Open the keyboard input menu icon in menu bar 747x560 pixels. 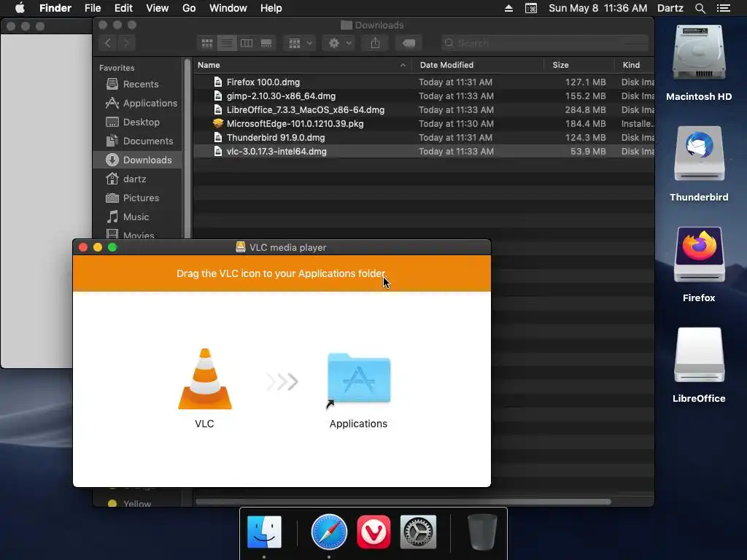pos(531,8)
